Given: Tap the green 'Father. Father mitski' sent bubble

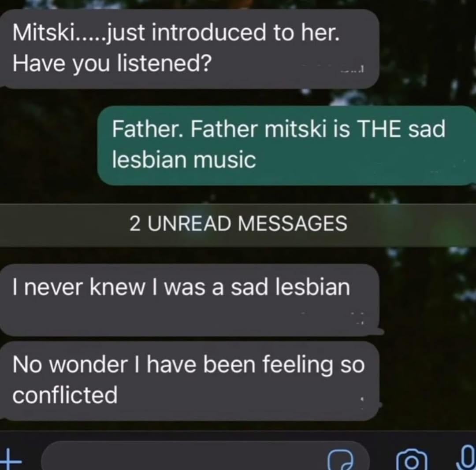Looking at the screenshot, I should (286, 146).
